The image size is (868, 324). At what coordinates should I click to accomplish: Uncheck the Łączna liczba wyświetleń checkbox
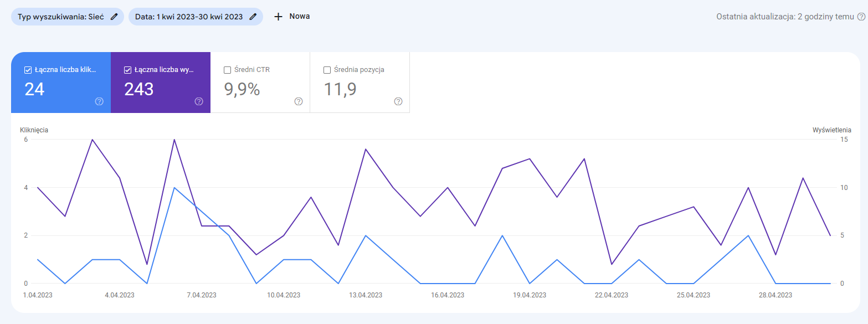127,70
